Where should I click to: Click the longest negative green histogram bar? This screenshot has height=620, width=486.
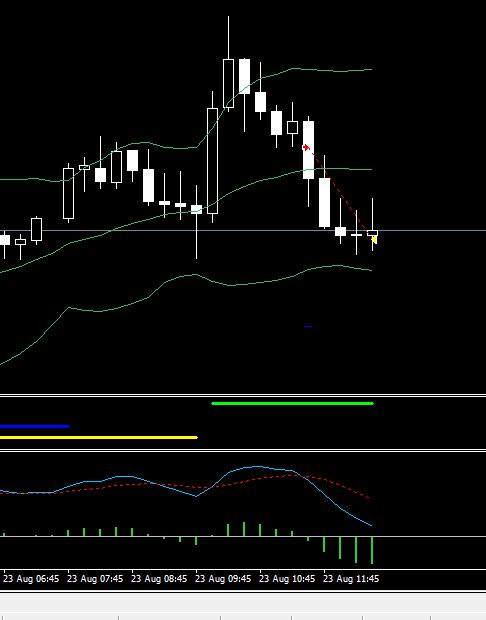tap(372, 550)
